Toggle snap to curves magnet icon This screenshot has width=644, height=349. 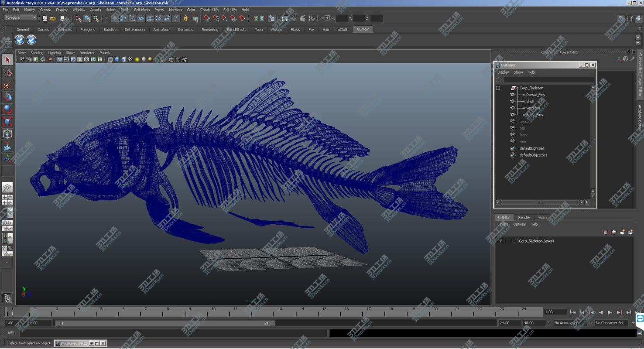click(x=216, y=18)
